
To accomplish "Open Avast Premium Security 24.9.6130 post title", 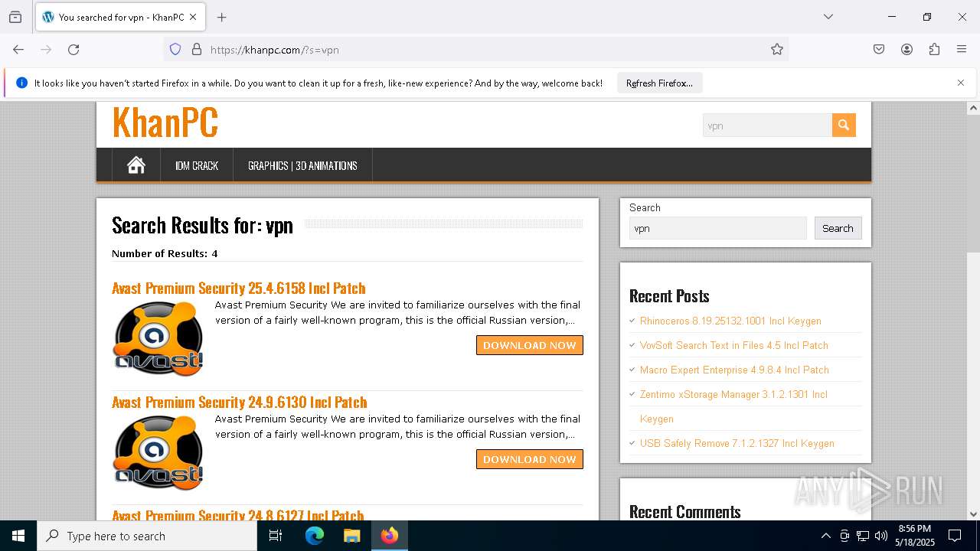I will click(x=240, y=403).
